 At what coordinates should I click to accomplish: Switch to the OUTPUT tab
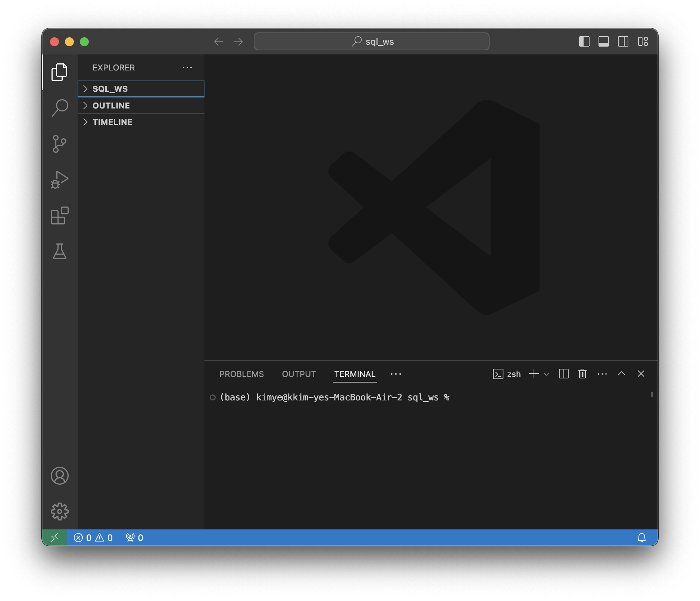click(299, 374)
